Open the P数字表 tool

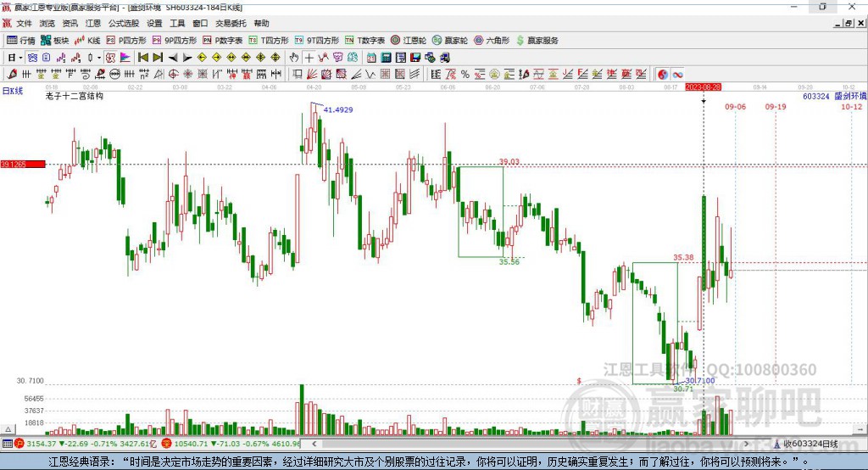tap(223, 41)
